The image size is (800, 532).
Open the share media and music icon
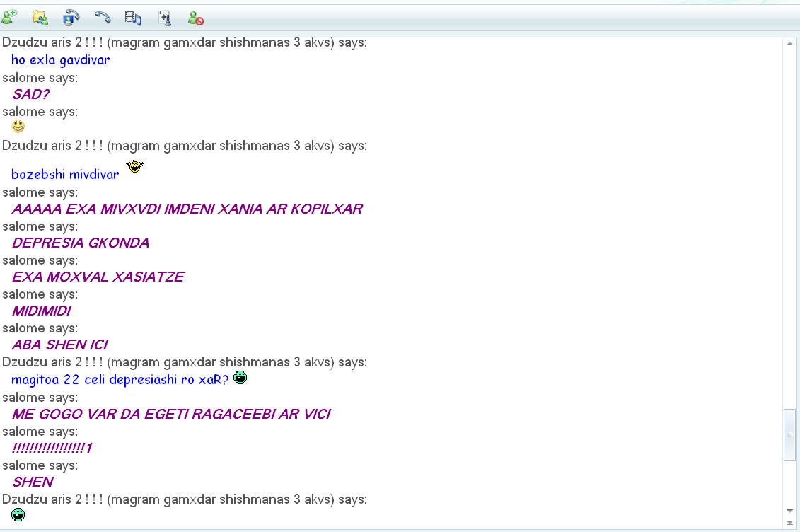(133, 18)
